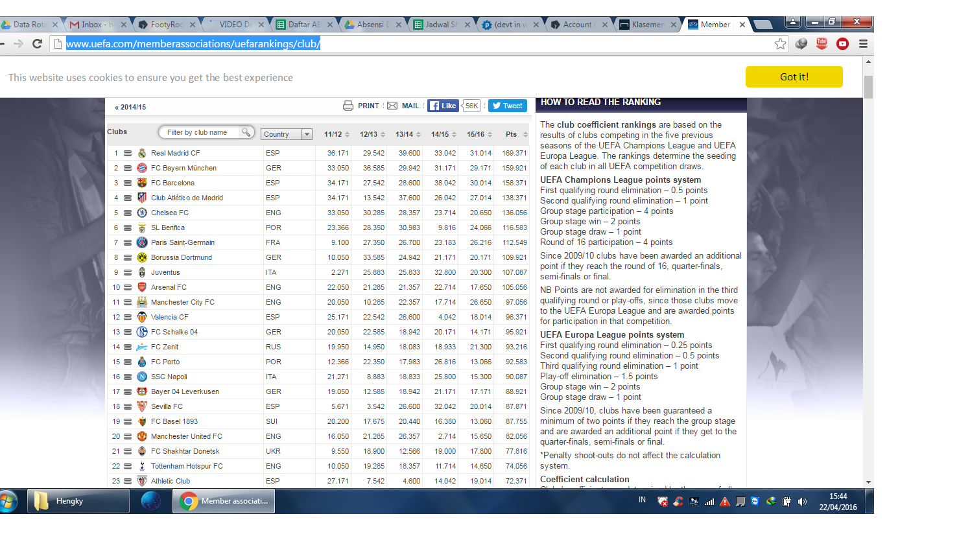Open the Bayer 04 Leverkusen link
Image resolution: width=970 pixels, height=560 pixels.
pos(185,391)
